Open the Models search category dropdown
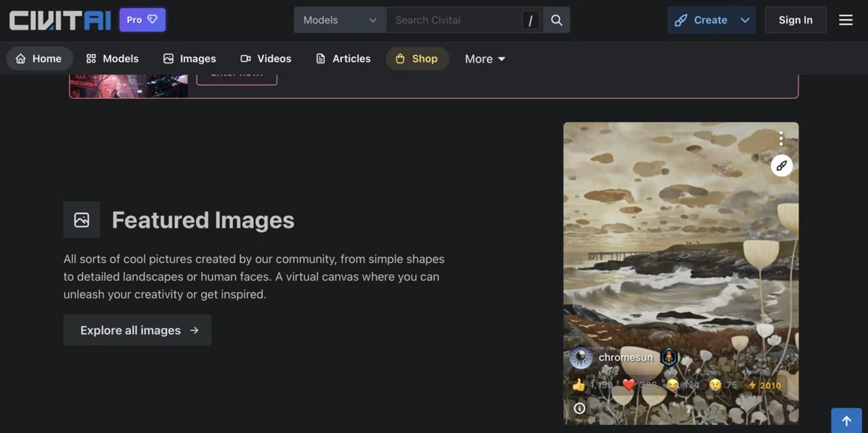Image resolution: width=868 pixels, height=433 pixels. 340,20
